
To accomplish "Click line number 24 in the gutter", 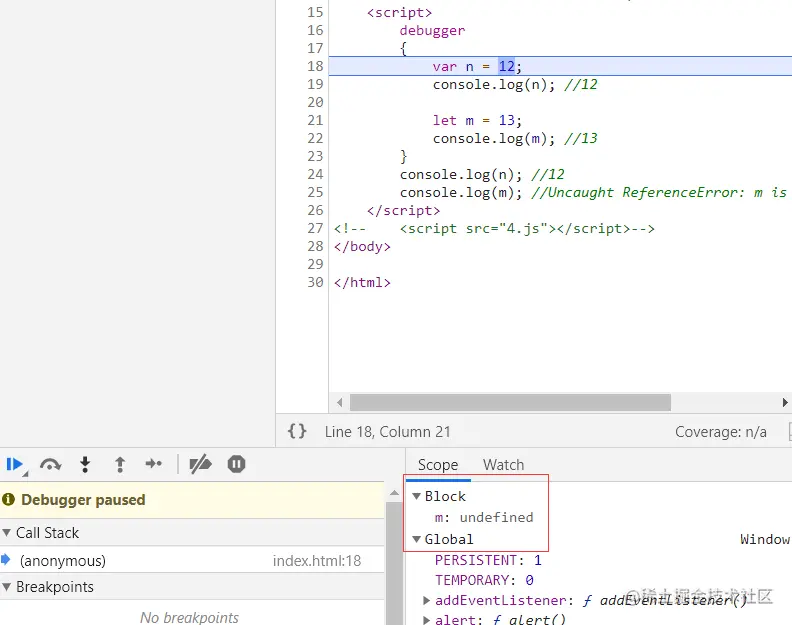I will (315, 174).
